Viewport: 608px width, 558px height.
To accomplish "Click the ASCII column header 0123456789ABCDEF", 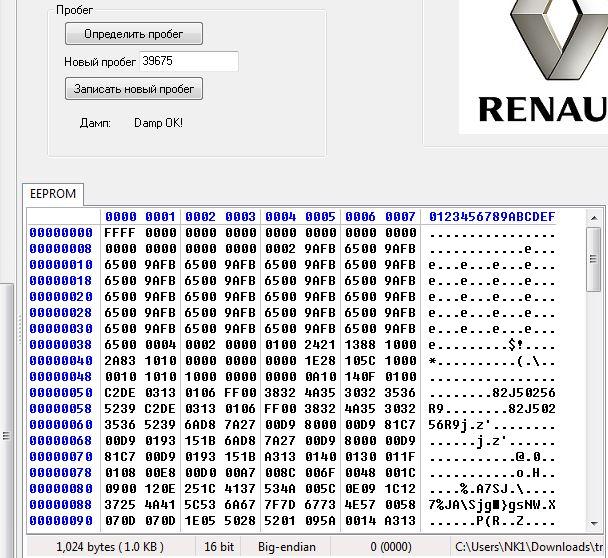I will pyautogui.click(x=492, y=216).
